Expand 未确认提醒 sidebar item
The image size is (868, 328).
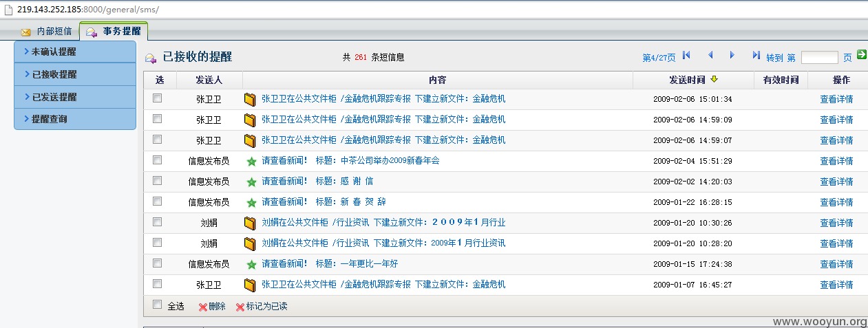(x=75, y=52)
